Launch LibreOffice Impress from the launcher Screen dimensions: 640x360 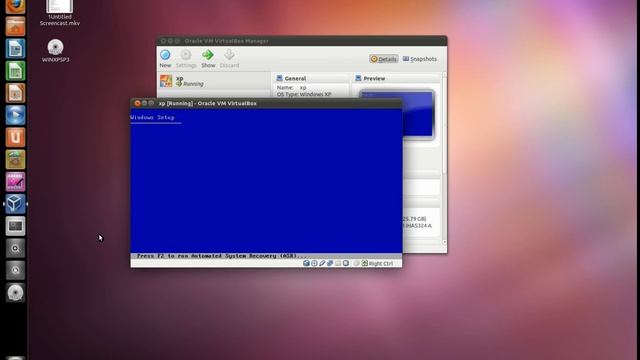click(16, 93)
